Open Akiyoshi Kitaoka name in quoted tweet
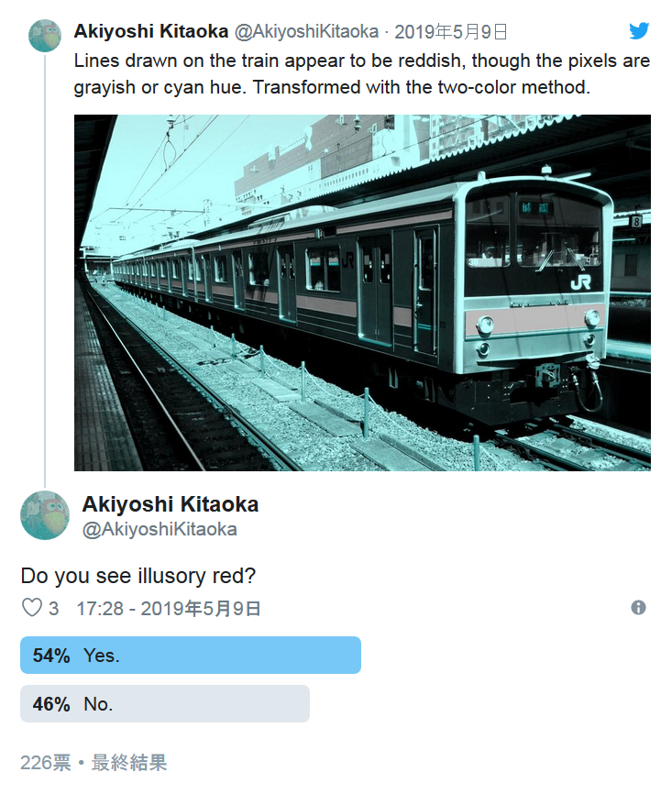Screen dimensions: 672x794 tap(151, 31)
